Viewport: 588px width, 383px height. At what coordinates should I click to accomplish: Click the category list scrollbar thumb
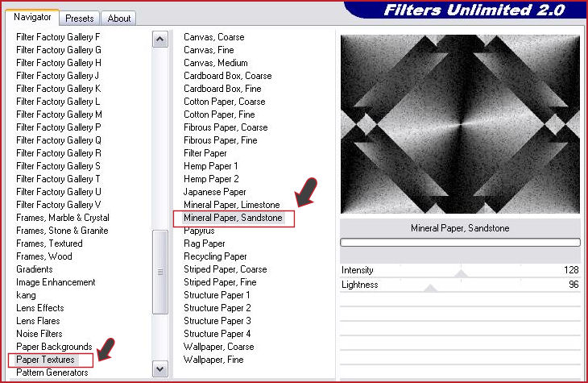(x=159, y=272)
